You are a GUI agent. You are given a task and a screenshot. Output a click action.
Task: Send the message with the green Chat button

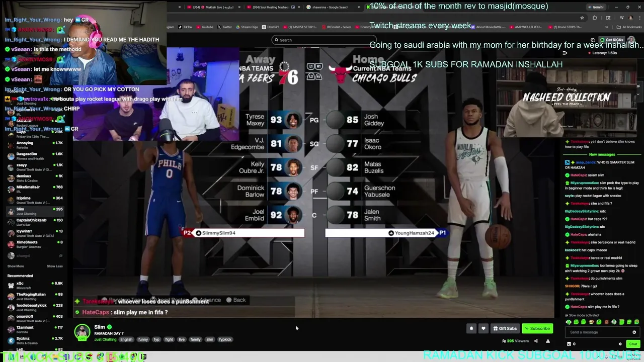633,344
